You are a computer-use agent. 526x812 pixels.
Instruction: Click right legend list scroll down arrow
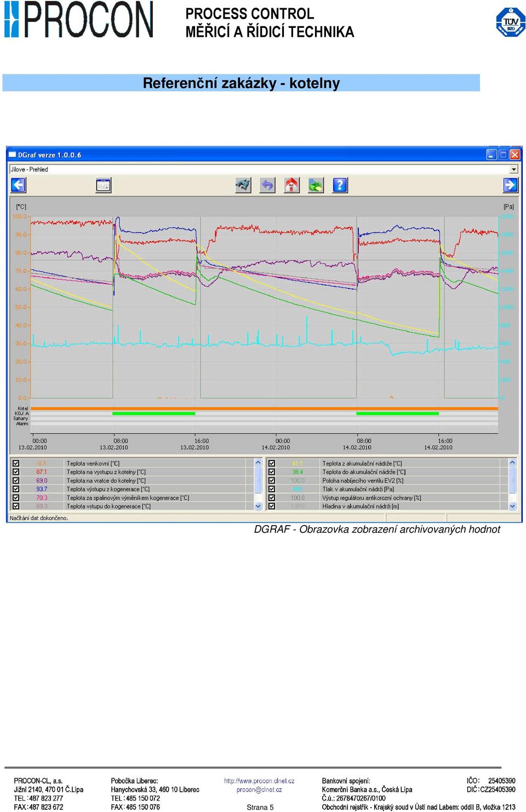click(x=512, y=506)
